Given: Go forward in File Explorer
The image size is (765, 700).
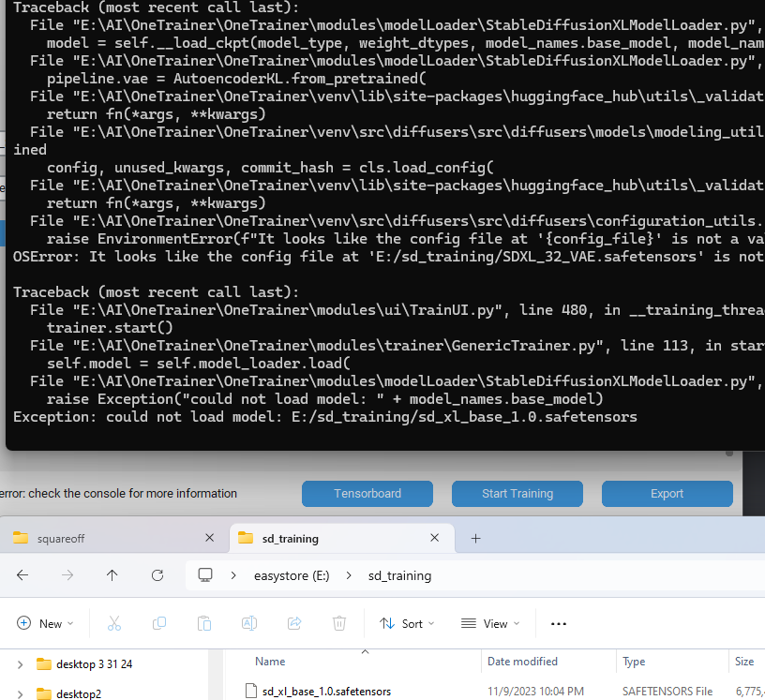Looking at the screenshot, I should [67, 575].
